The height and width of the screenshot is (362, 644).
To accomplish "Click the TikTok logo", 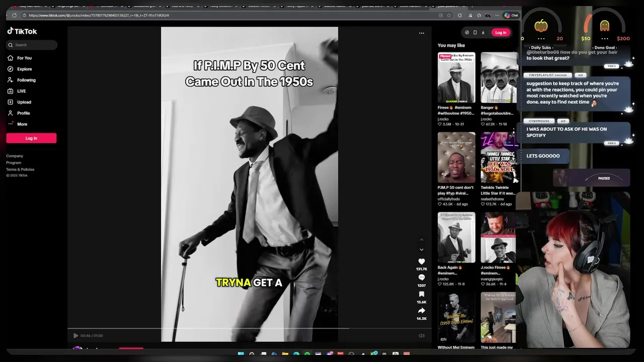I will [x=22, y=31].
